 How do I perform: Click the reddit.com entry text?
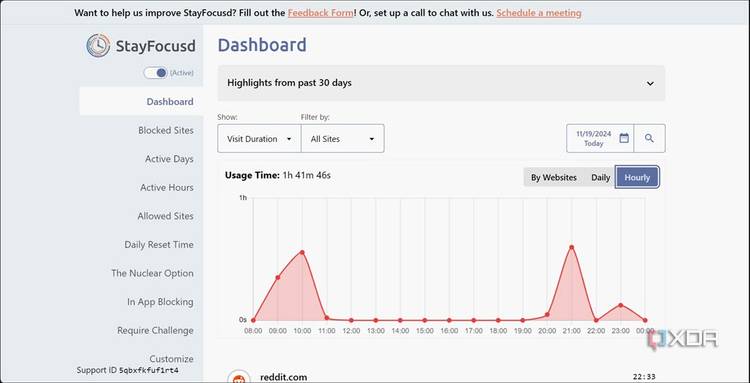pos(284,377)
